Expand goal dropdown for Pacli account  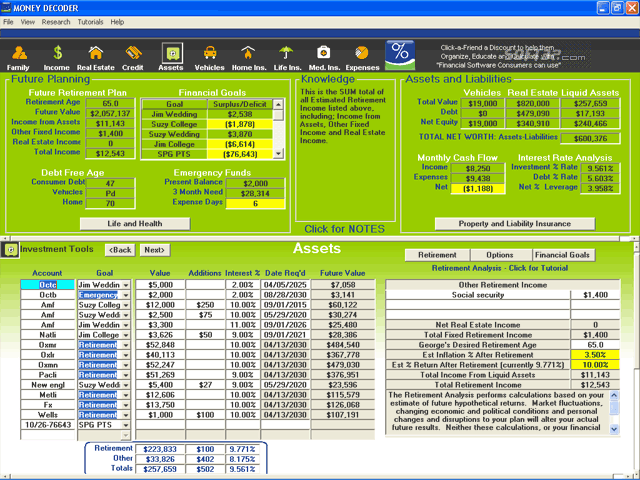coord(126,375)
